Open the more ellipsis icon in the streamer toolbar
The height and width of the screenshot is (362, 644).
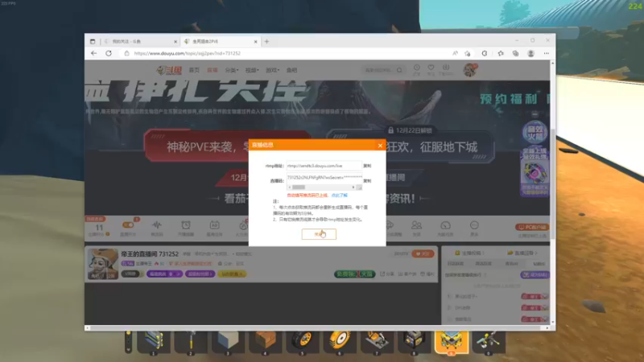pyautogui.click(x=474, y=225)
